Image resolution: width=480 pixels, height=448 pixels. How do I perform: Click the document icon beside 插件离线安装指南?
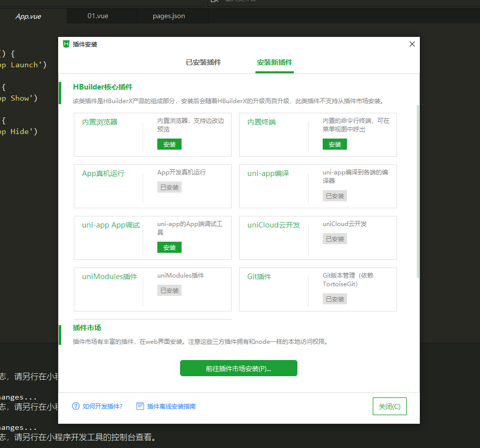(x=140, y=406)
